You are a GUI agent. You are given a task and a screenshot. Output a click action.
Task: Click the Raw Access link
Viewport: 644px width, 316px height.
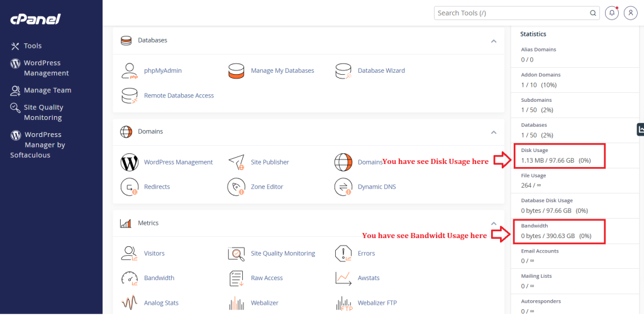267,278
